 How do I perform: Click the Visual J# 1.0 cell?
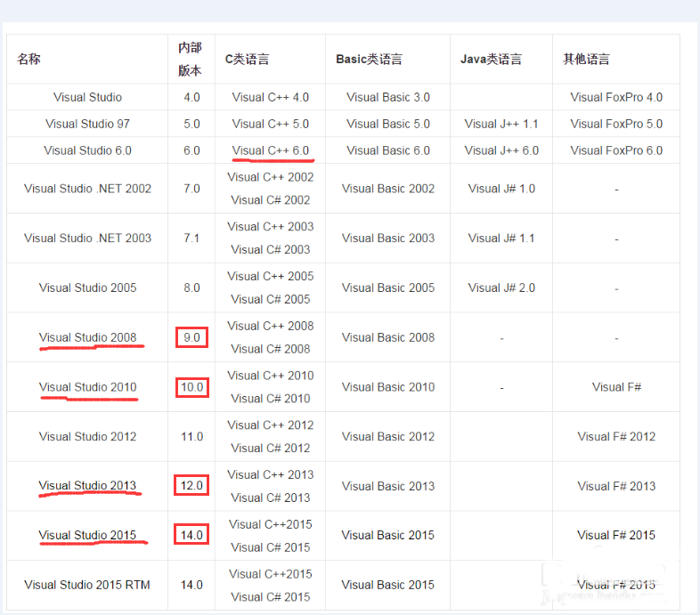tap(501, 189)
